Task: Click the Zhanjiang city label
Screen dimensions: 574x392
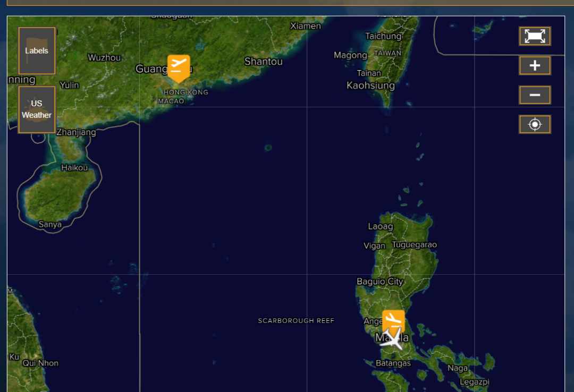Action: [x=76, y=132]
